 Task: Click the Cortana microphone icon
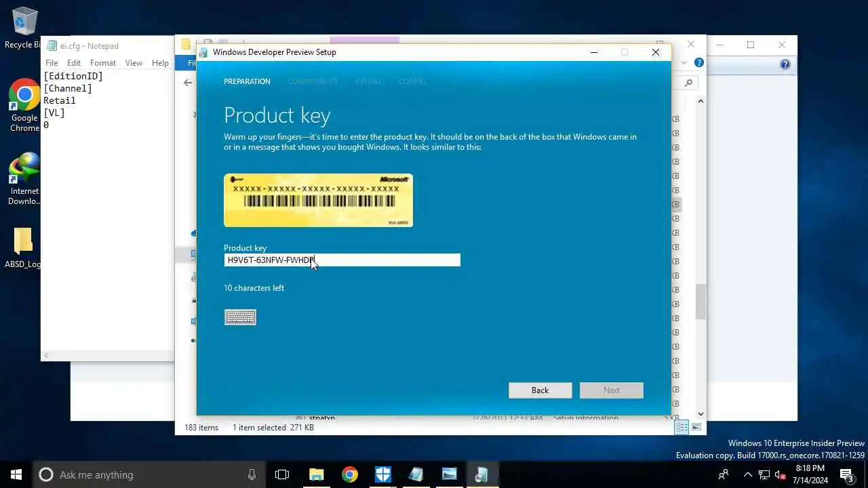(252, 474)
